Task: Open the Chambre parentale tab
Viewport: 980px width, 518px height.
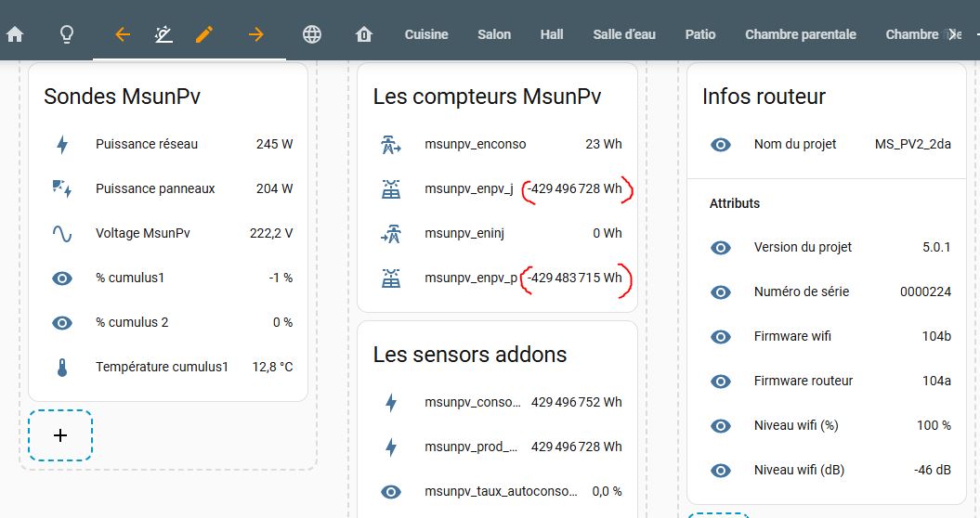Action: 800,34
